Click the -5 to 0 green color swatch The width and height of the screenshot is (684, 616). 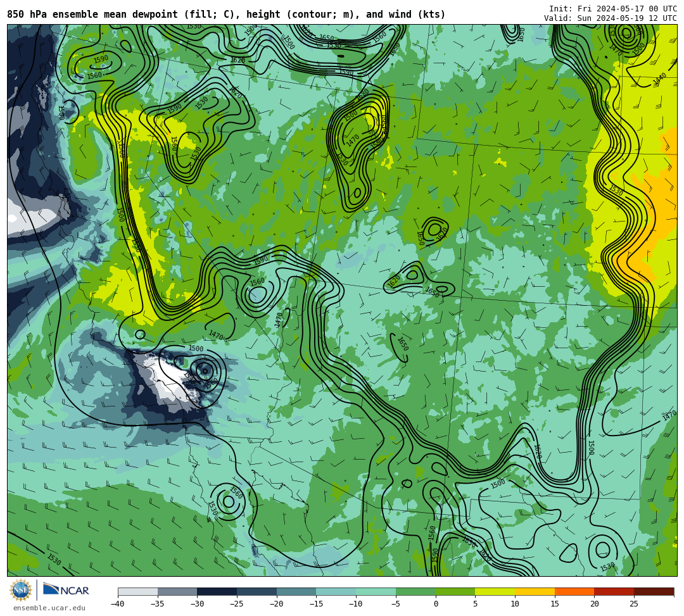click(415, 591)
